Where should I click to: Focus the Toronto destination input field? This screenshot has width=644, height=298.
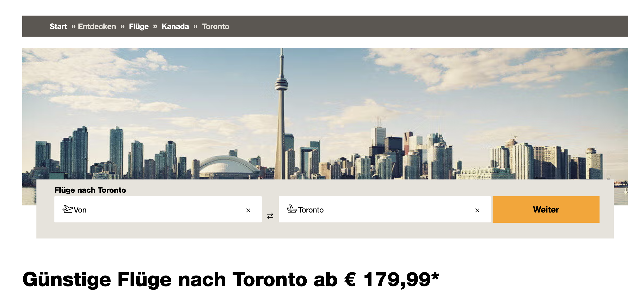(x=384, y=209)
